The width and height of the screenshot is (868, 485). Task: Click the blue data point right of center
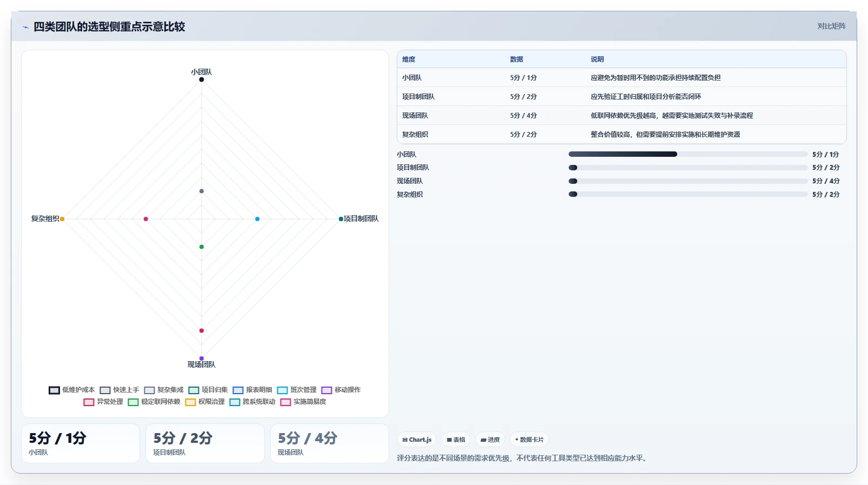click(x=257, y=219)
